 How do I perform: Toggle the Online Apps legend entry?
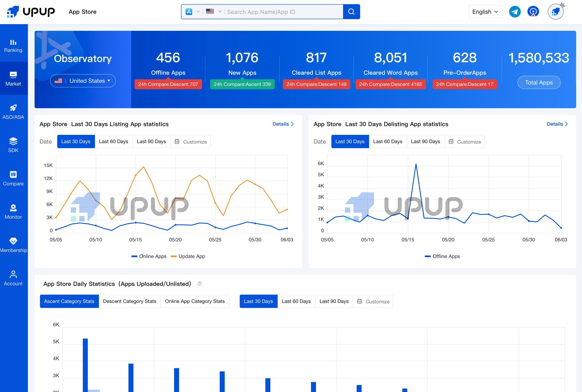click(149, 256)
